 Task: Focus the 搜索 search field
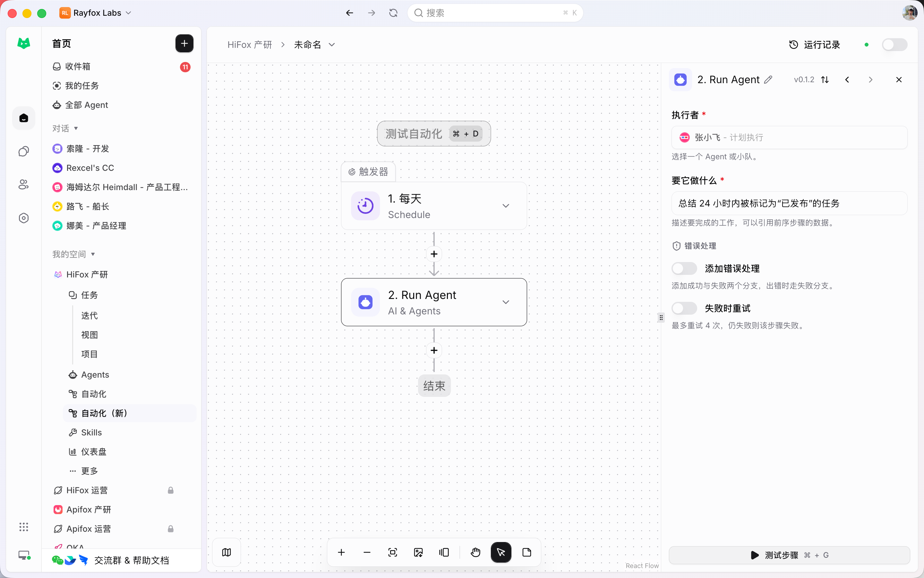point(495,13)
